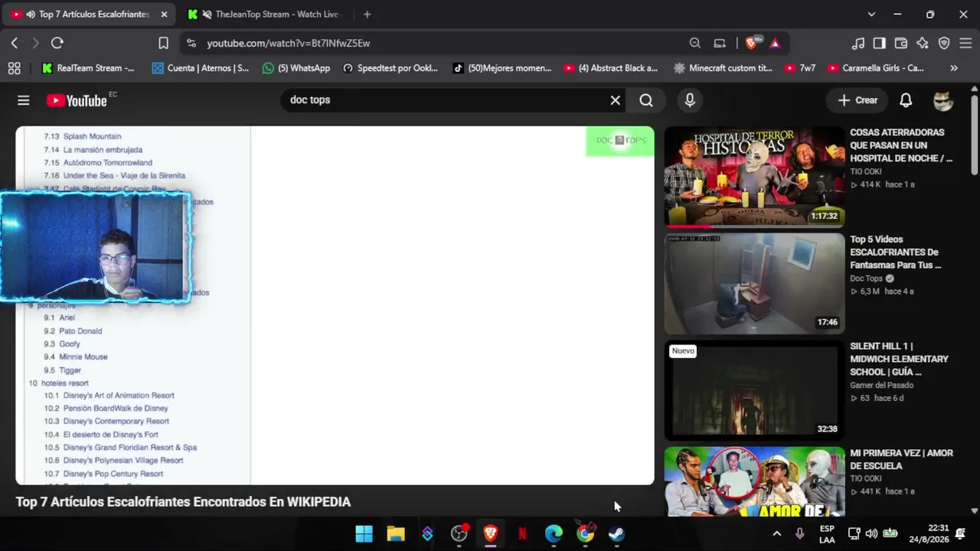Open Brave VPN shield icon
The image size is (980, 551).
point(944,43)
